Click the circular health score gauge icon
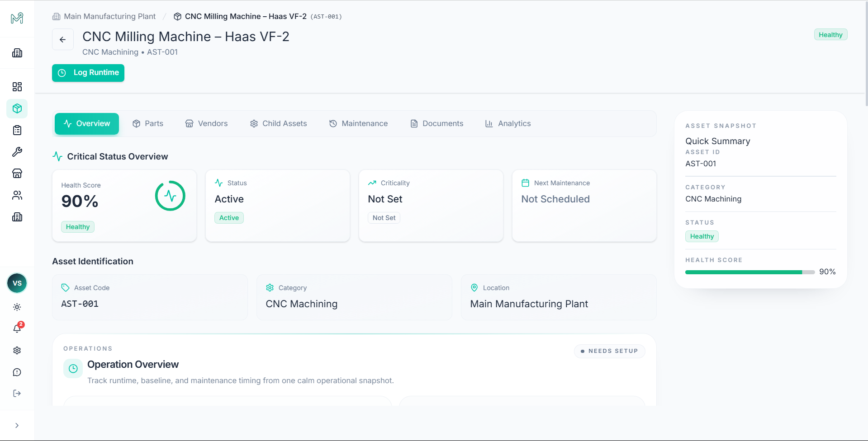This screenshot has width=868, height=441. 170,196
